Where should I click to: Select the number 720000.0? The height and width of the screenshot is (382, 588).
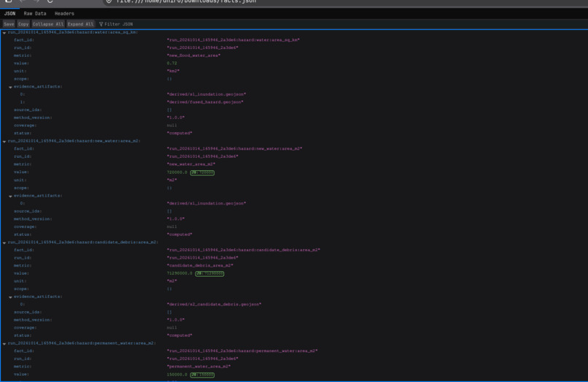coord(177,172)
